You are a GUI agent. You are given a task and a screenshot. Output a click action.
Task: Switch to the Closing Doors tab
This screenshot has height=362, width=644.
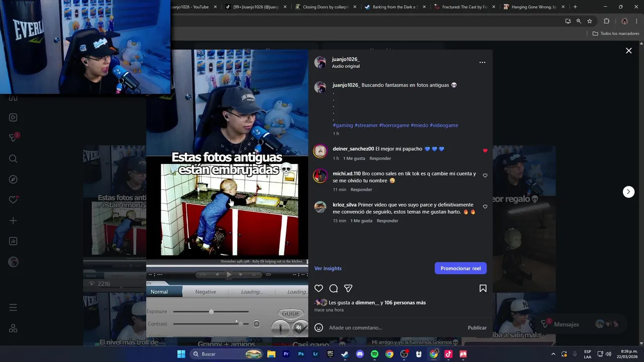coord(326,7)
